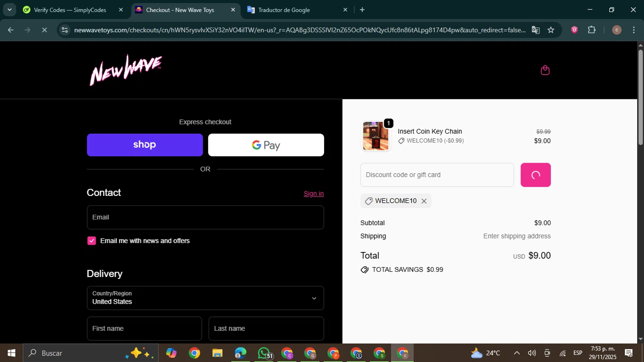Click the New Wave logo
The image size is (644, 362).
coord(126,70)
